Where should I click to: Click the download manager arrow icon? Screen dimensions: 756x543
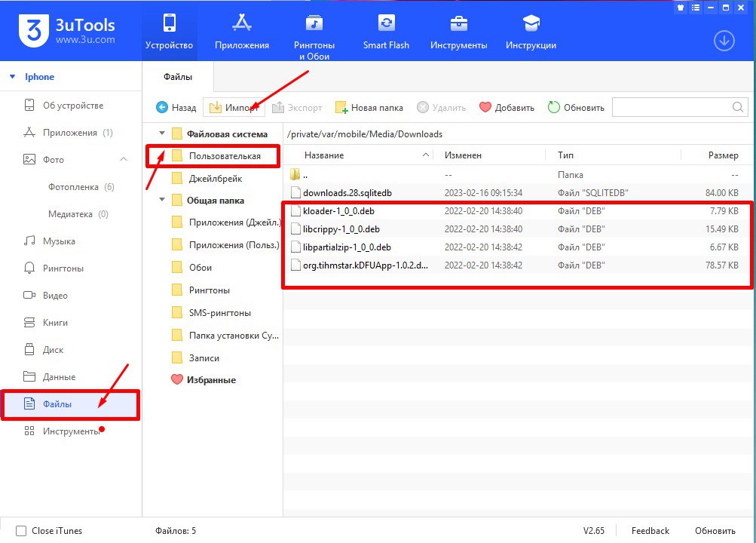(x=724, y=41)
